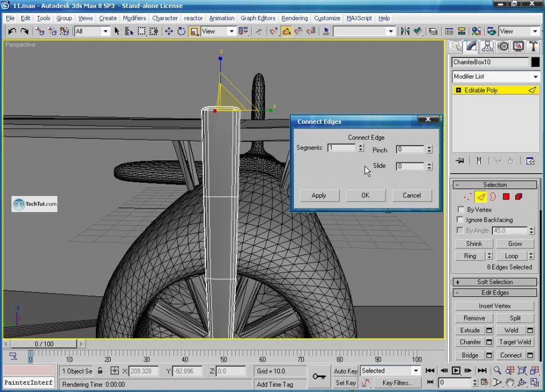Click the Mirror tool icon

[405, 32]
